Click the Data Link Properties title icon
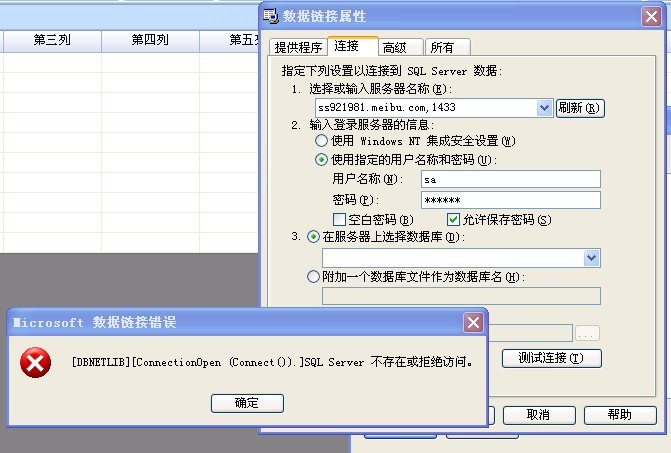The image size is (671, 453). [270, 16]
